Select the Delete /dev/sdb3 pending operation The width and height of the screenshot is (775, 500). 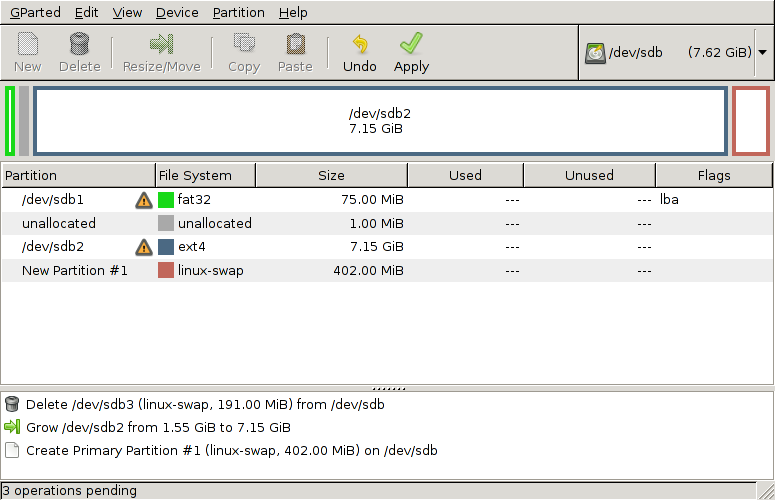click(205, 404)
